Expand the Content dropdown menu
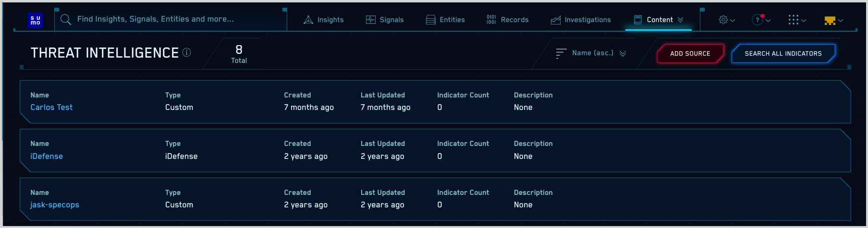Image resolution: width=868 pixels, height=228 pixels. [659, 20]
